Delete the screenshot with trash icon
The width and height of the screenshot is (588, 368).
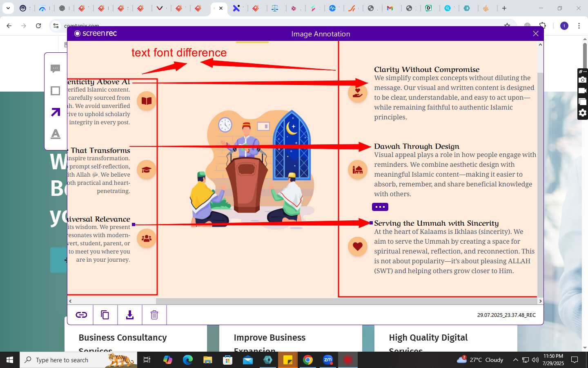pos(154,315)
